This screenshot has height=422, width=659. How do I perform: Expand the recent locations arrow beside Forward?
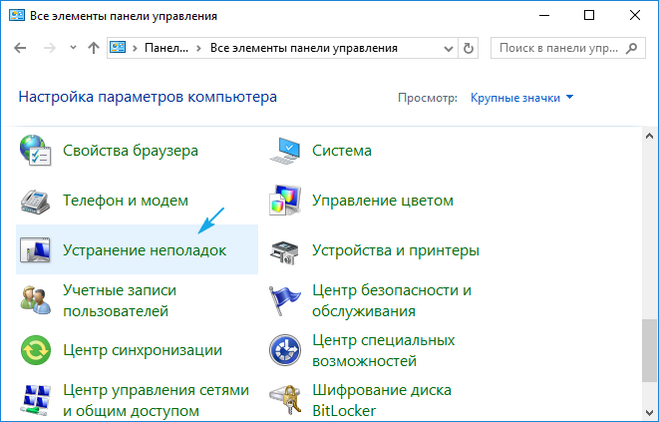point(73,48)
